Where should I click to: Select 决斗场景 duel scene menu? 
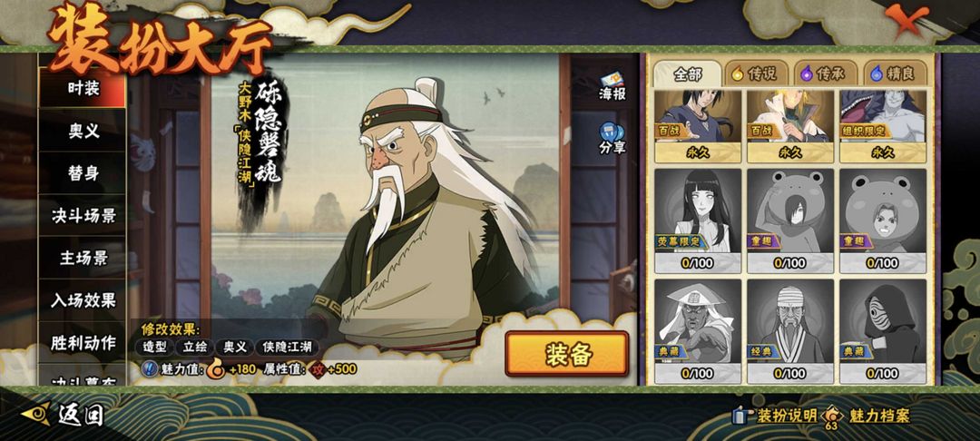pyautogui.click(x=83, y=216)
